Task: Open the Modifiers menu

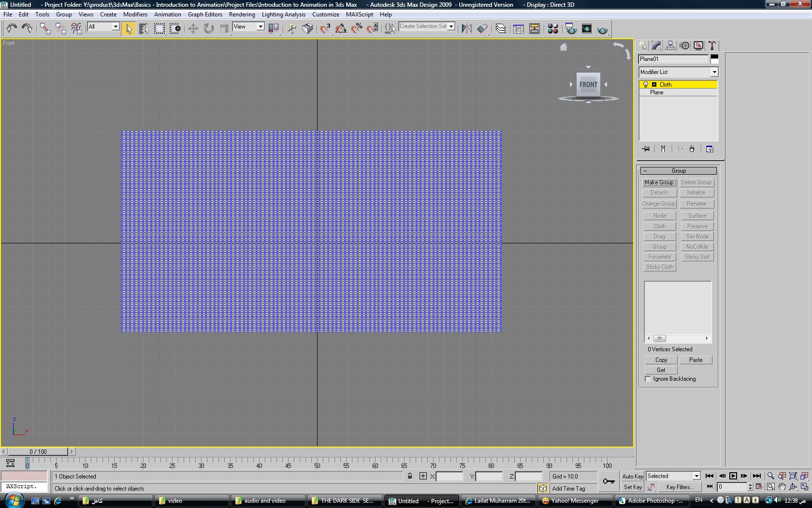Action: coord(135,15)
